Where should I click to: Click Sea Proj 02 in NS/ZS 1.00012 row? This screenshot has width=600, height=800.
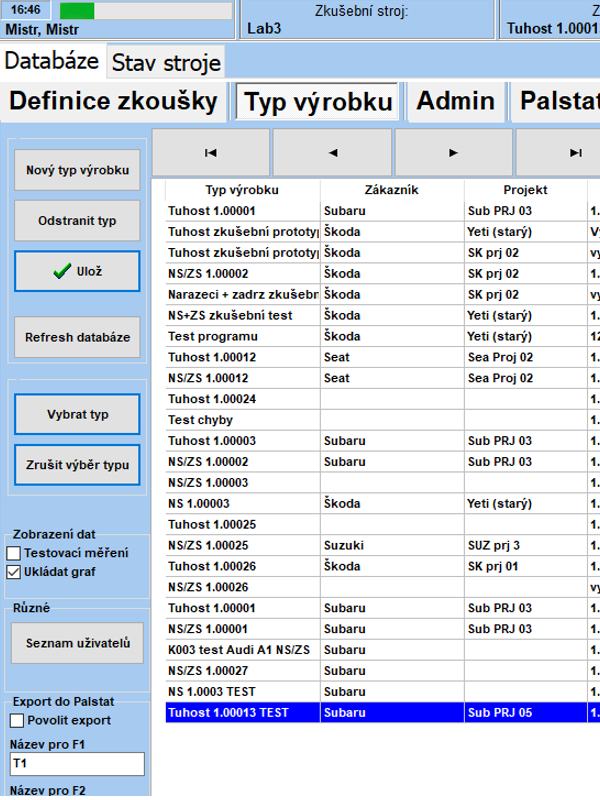pos(526,378)
